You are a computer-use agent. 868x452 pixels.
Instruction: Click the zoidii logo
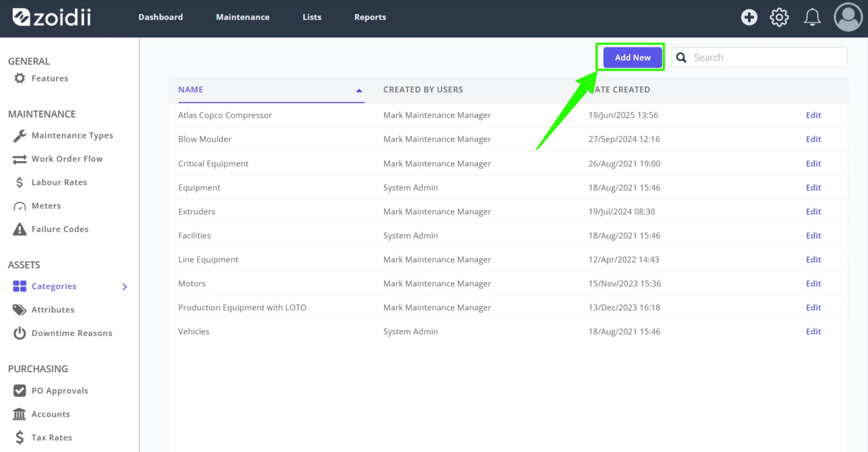[x=52, y=17]
